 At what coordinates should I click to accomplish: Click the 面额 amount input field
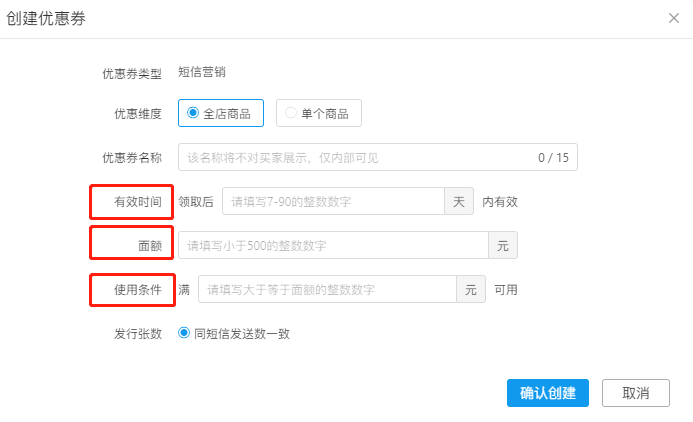pos(333,245)
